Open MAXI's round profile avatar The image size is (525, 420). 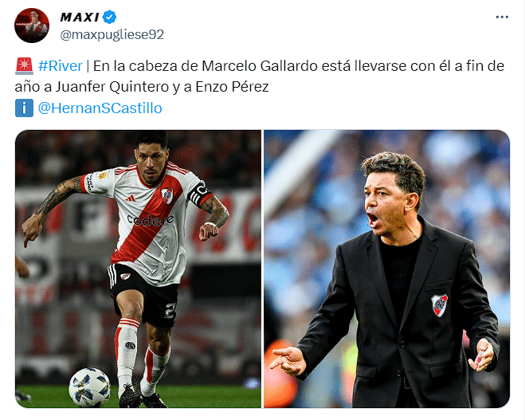tap(32, 26)
